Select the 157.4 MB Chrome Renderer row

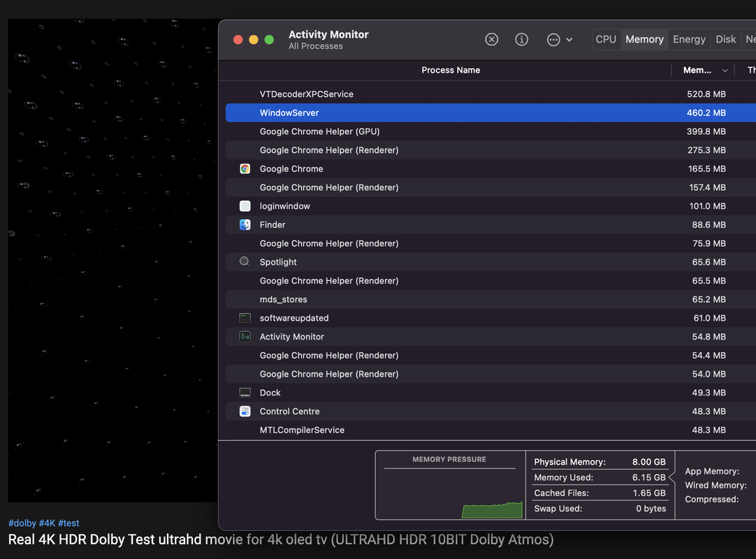click(490, 187)
